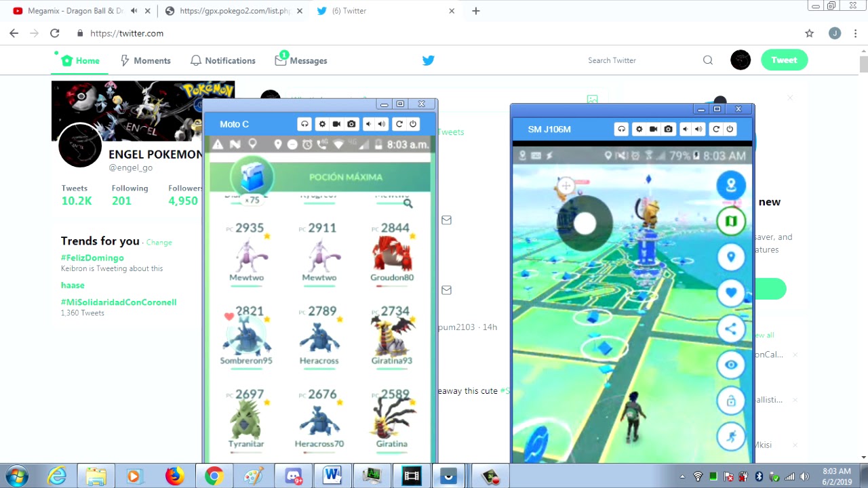Open Twitter Notifications

222,60
